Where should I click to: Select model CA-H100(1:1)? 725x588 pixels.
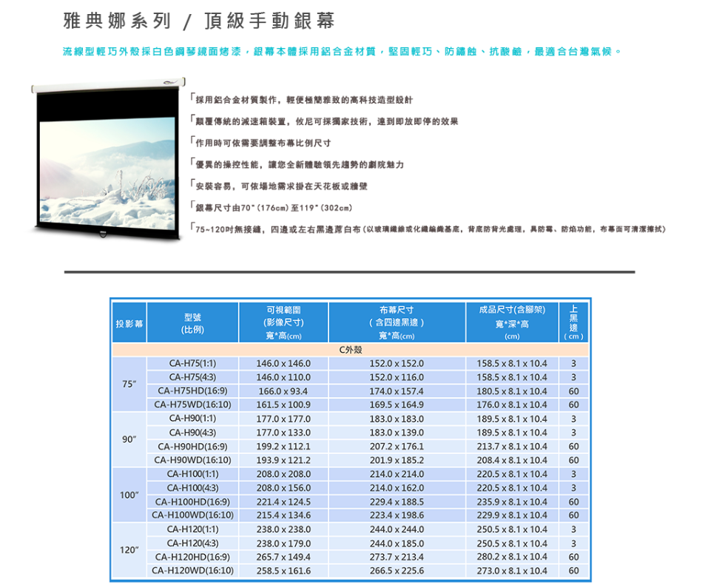coord(192,474)
